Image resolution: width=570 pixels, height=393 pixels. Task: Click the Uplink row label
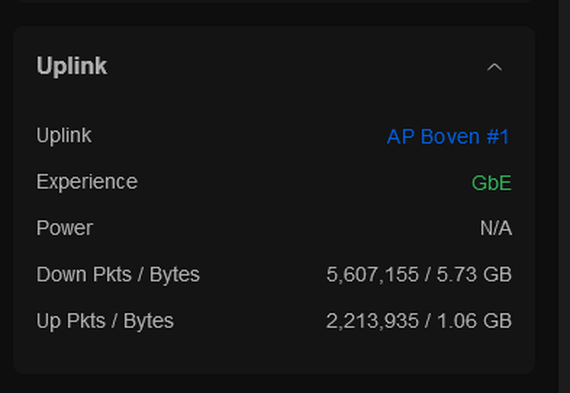(x=64, y=136)
